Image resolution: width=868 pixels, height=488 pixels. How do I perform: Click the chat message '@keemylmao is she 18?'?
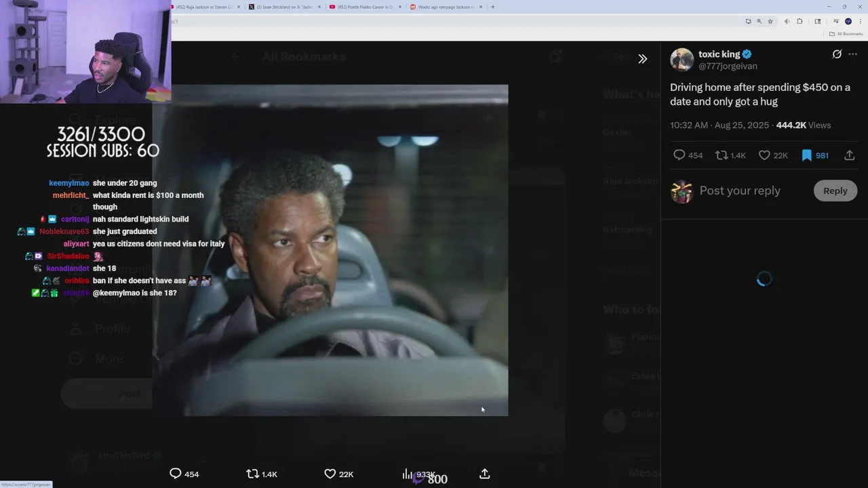click(134, 293)
